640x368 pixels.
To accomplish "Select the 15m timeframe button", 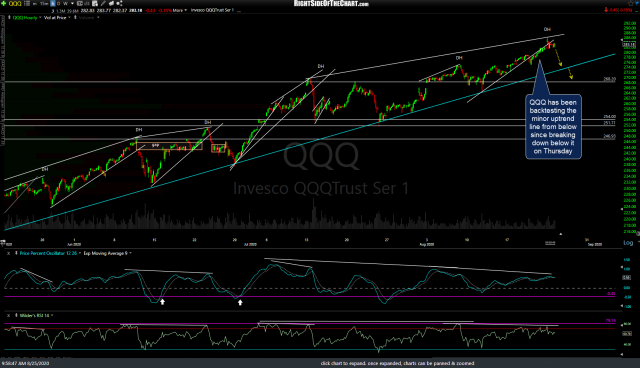I will (44, 4).
